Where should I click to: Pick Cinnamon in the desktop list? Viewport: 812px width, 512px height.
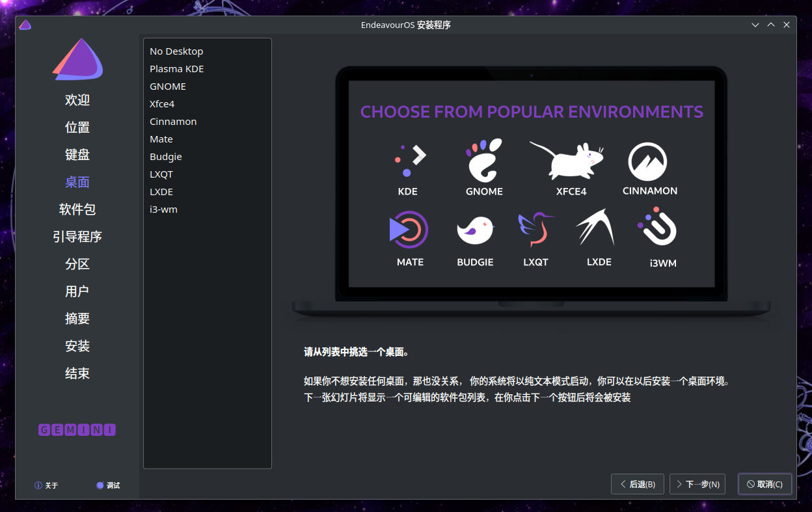click(x=207, y=122)
